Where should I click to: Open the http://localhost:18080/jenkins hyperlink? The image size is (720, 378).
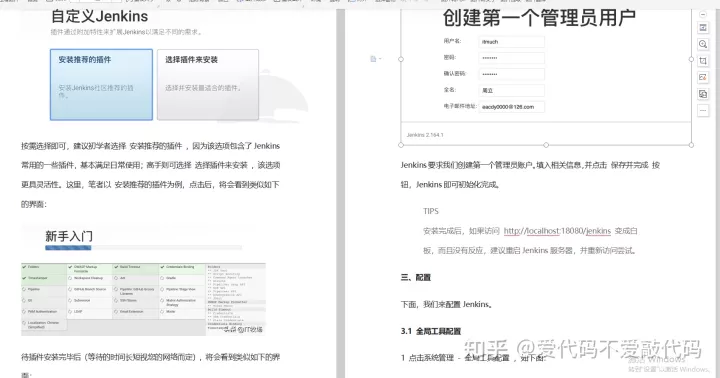(x=557, y=231)
